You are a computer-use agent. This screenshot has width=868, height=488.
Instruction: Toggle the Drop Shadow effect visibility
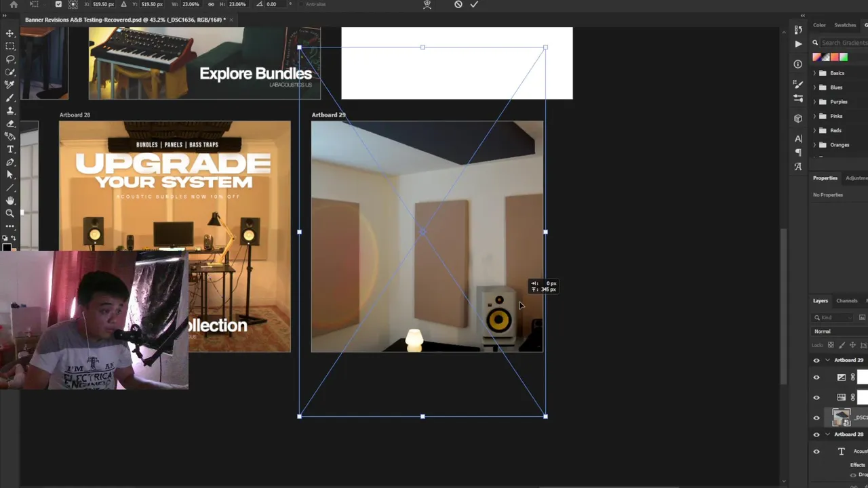click(853, 474)
